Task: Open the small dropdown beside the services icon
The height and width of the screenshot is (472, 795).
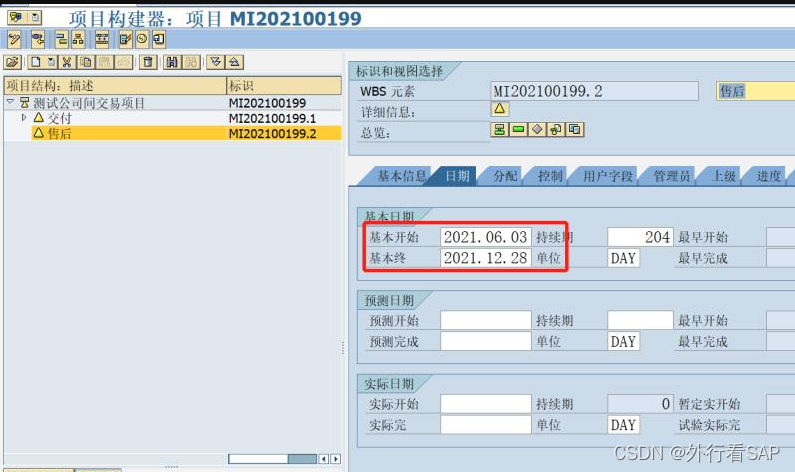Action: (35, 18)
